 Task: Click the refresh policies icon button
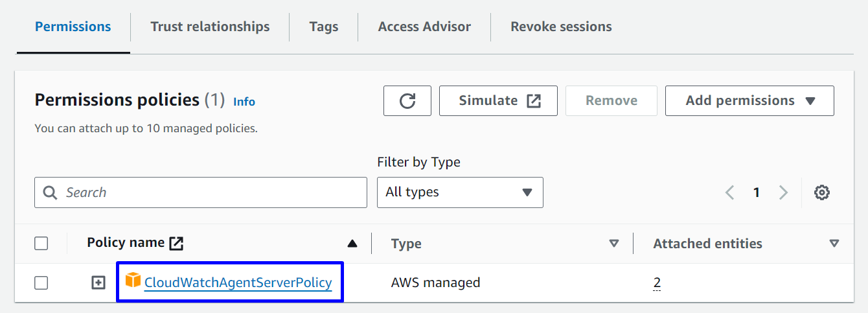coord(407,101)
